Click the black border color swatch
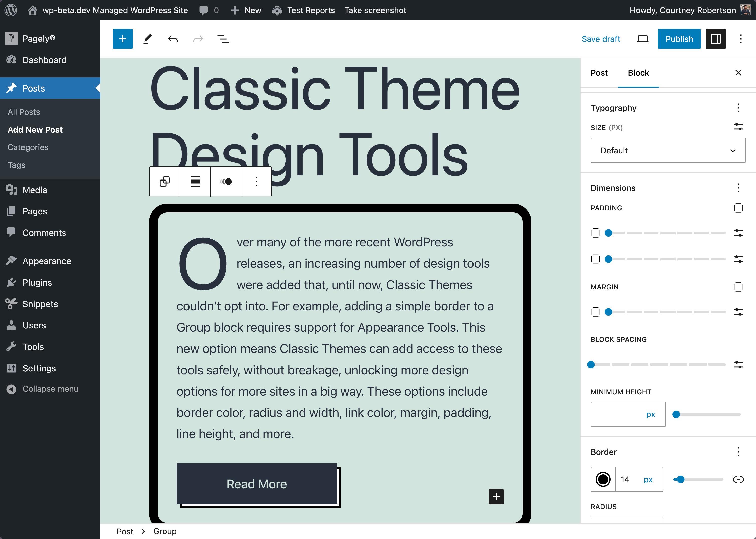Viewport: 756px width, 539px height. click(603, 479)
